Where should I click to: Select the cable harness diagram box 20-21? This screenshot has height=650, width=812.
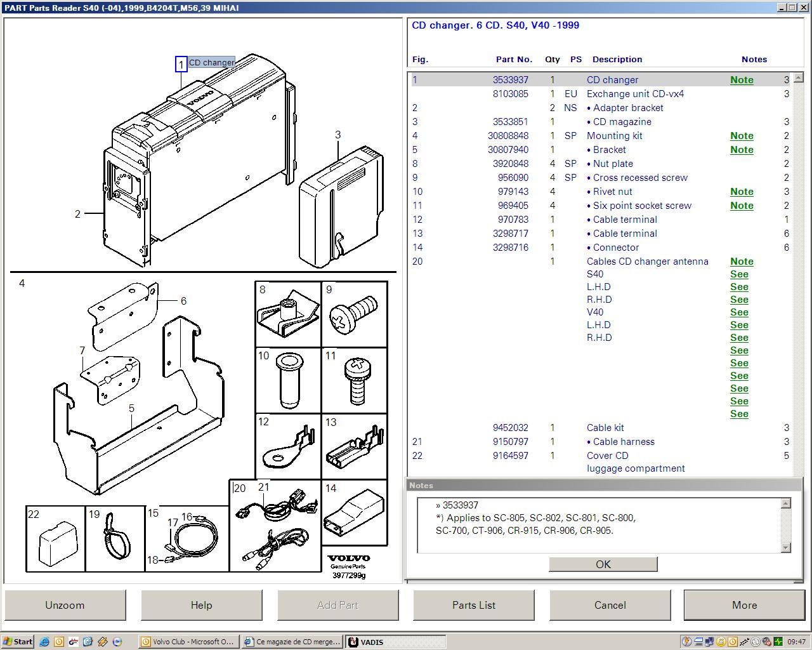[x=275, y=526]
